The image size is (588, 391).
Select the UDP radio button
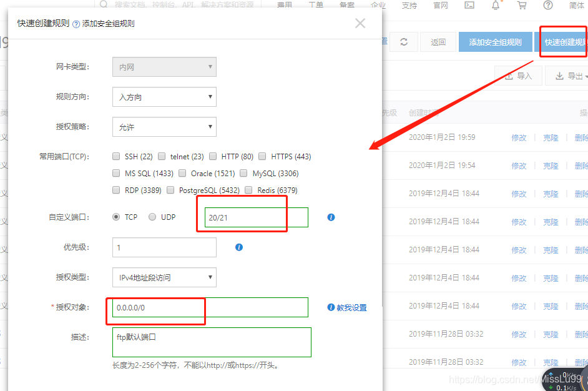tap(152, 217)
